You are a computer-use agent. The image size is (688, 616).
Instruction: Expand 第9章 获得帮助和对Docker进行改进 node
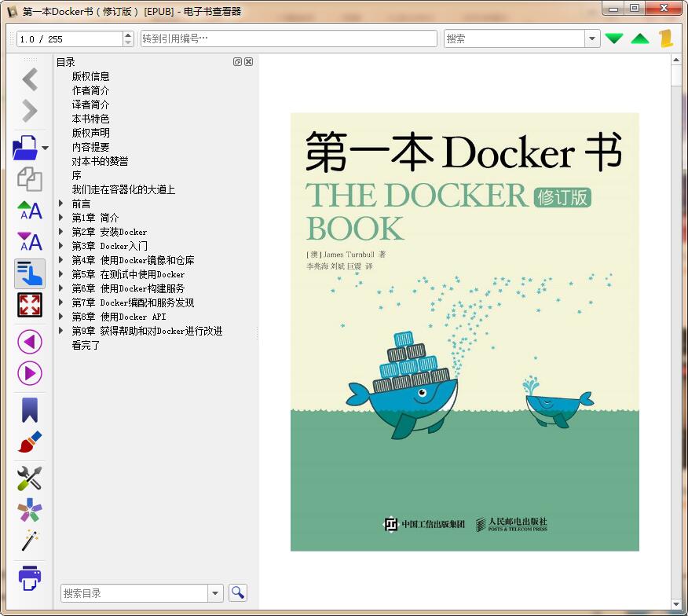61,331
